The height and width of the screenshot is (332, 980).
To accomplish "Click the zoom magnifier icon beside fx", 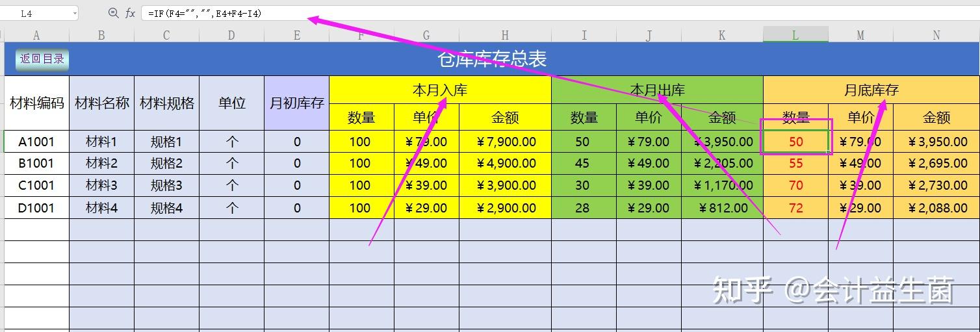I will [113, 13].
